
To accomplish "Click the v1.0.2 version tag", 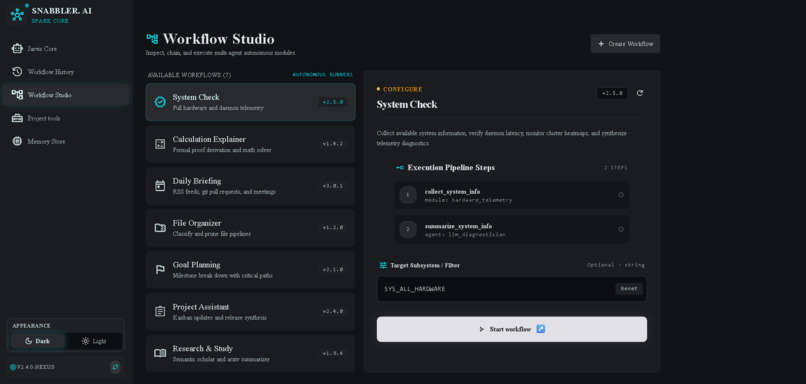I will [x=333, y=144].
